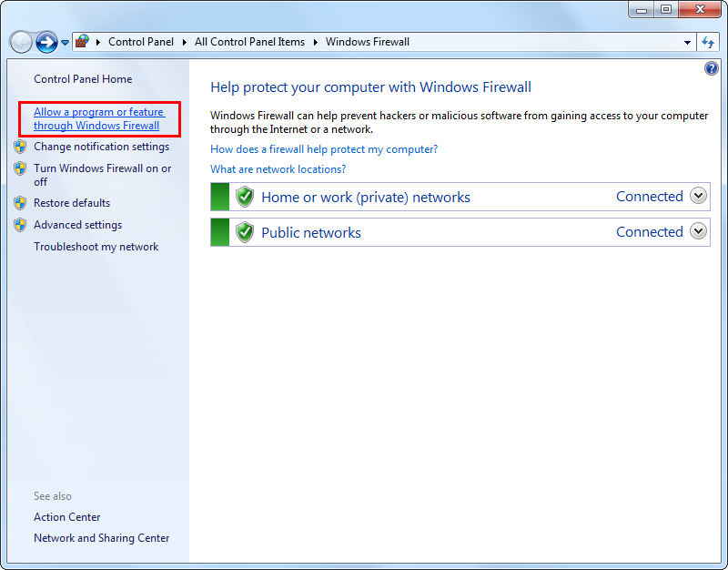The height and width of the screenshot is (570, 728).
Task: Click the Help protect your computer heading
Action: click(370, 87)
